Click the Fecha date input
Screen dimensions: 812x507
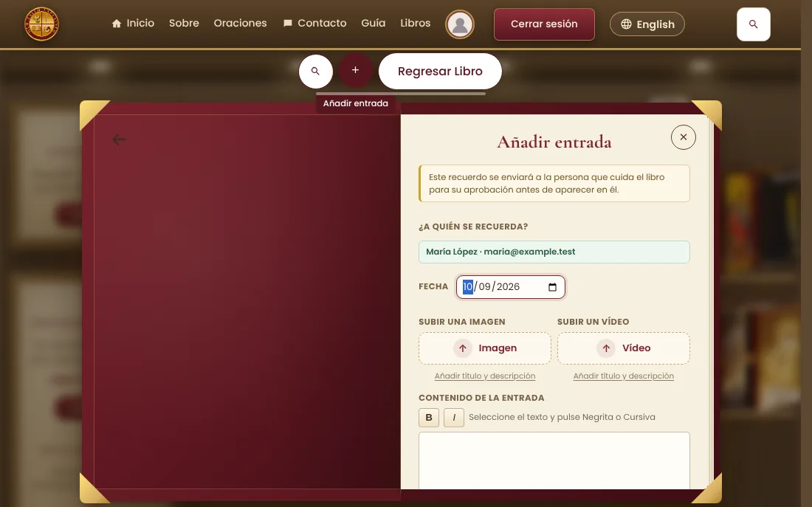[x=511, y=287]
